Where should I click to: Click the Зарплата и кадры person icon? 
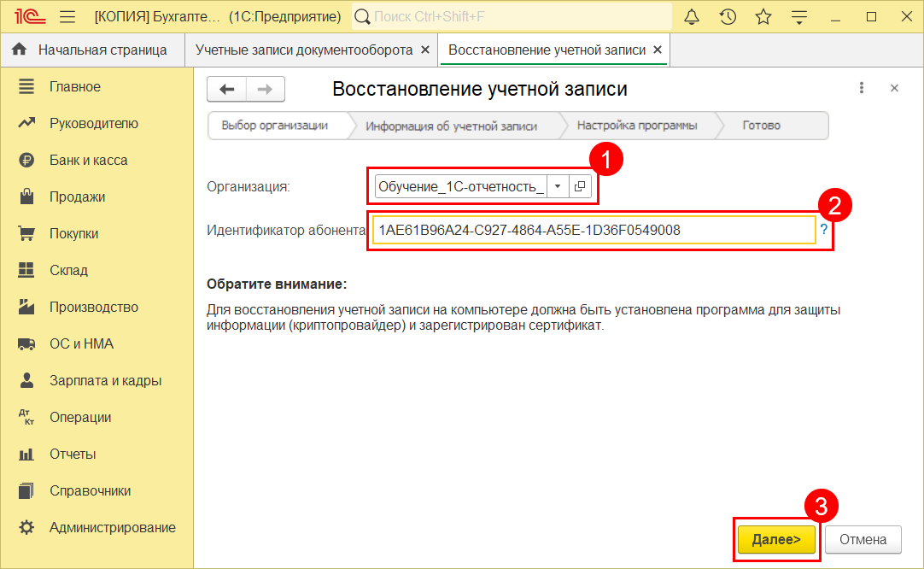[26, 380]
